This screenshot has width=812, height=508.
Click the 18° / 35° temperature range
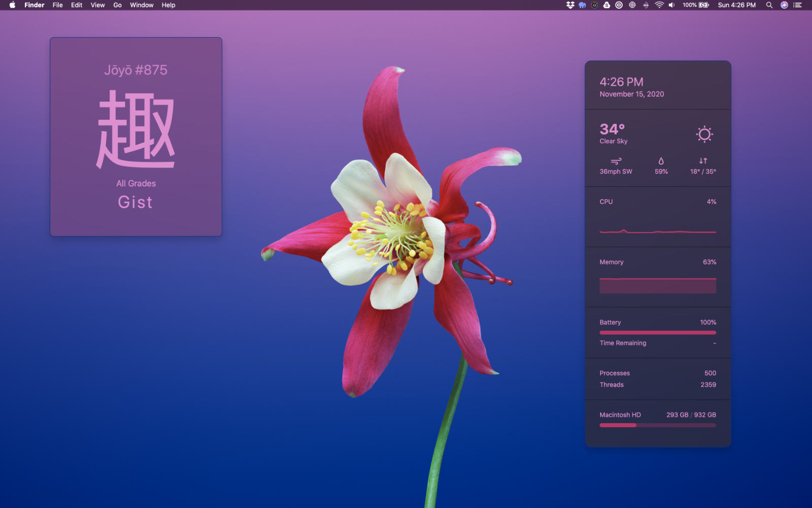(x=703, y=172)
